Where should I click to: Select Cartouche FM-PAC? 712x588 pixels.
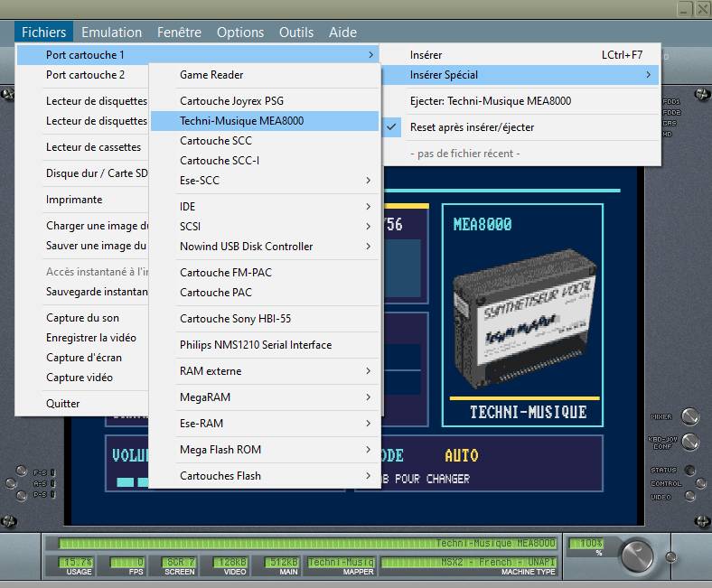point(265,273)
